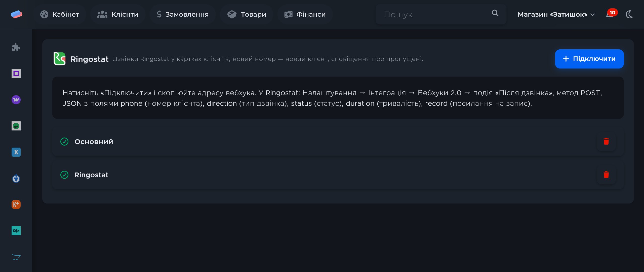Open the puzzle-piece integrations icon in sidebar

click(16, 47)
